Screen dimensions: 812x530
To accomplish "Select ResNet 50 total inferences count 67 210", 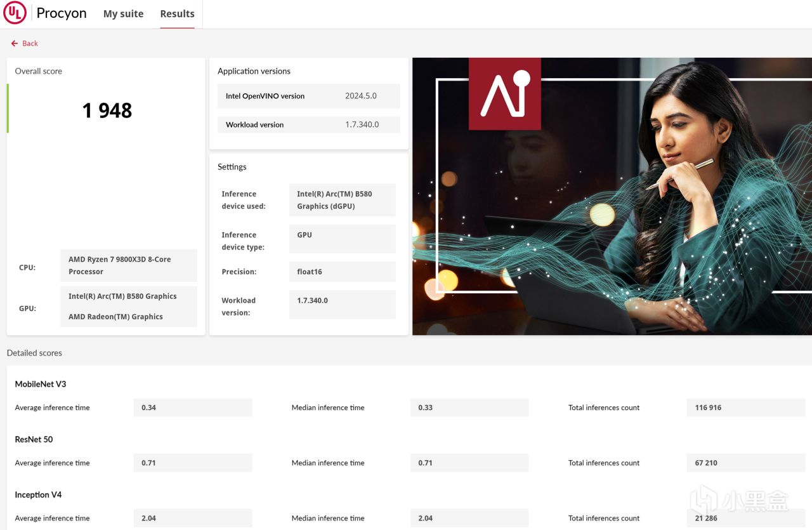I will 745,463.
